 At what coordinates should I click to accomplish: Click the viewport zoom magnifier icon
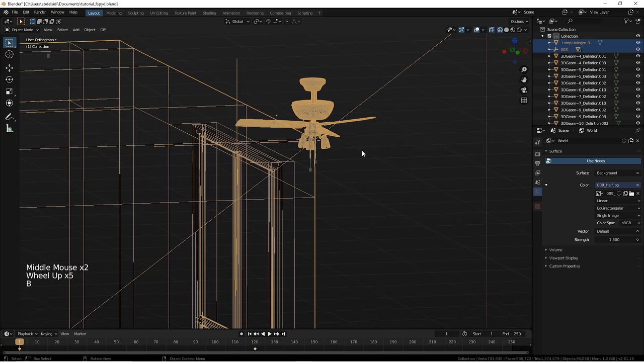(524, 69)
